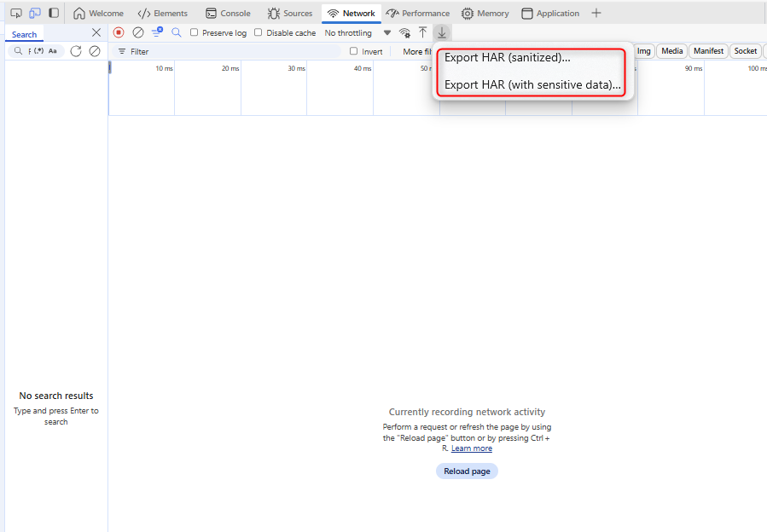Toggle the device toolbar icon
This screenshot has height=532, width=767.
point(34,13)
